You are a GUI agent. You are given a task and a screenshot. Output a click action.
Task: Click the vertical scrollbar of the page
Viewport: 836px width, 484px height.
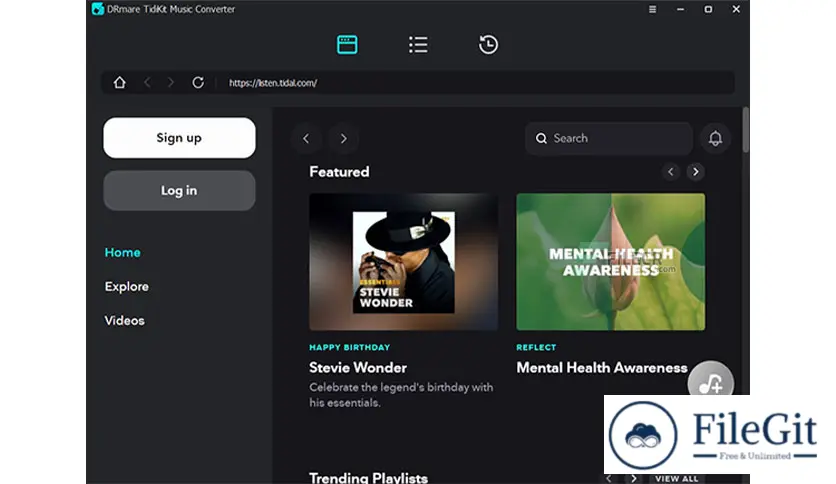[x=745, y=130]
